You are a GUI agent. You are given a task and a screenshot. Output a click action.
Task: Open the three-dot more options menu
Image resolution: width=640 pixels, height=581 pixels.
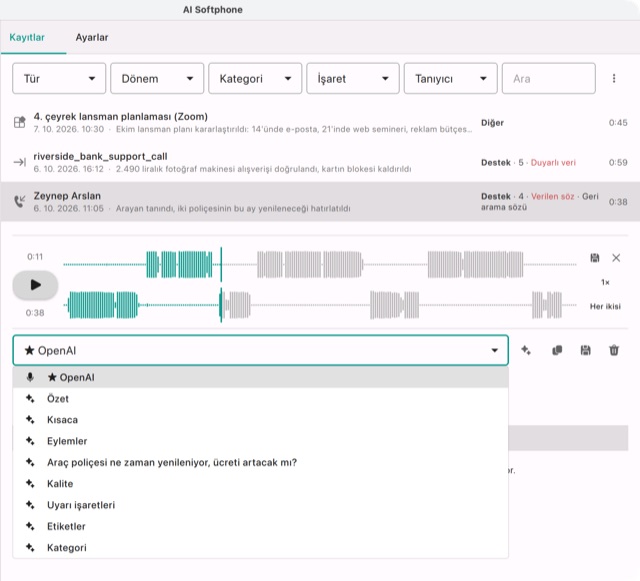pyautogui.click(x=614, y=78)
